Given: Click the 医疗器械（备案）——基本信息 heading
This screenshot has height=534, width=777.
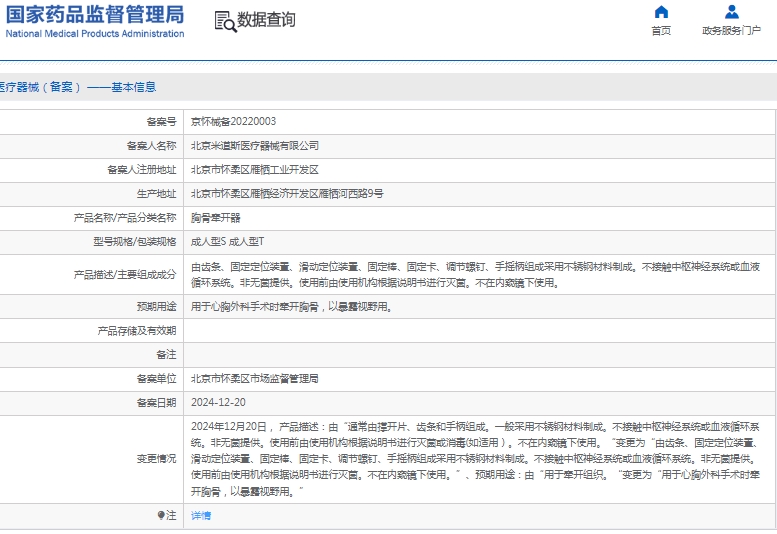Looking at the screenshot, I should [x=78, y=87].
